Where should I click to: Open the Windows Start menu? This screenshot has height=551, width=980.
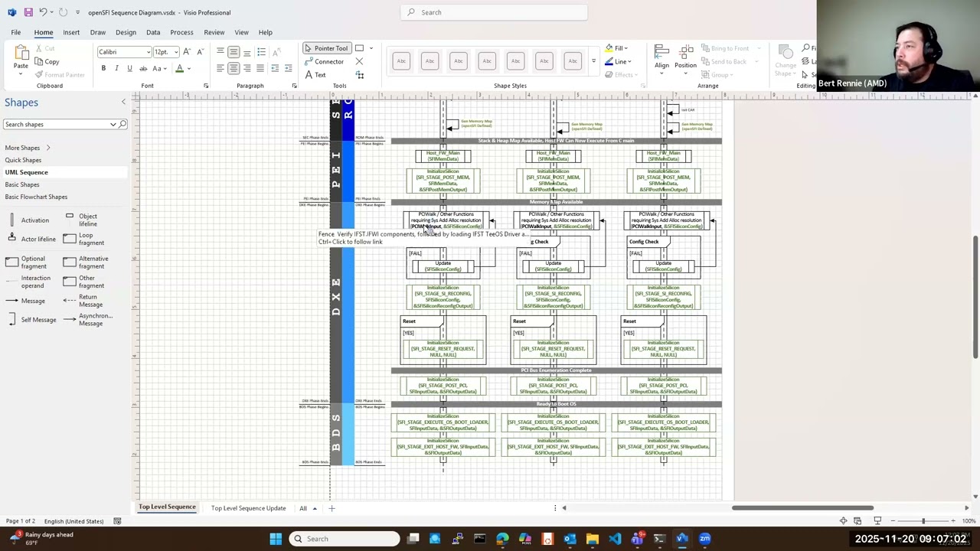(276, 539)
